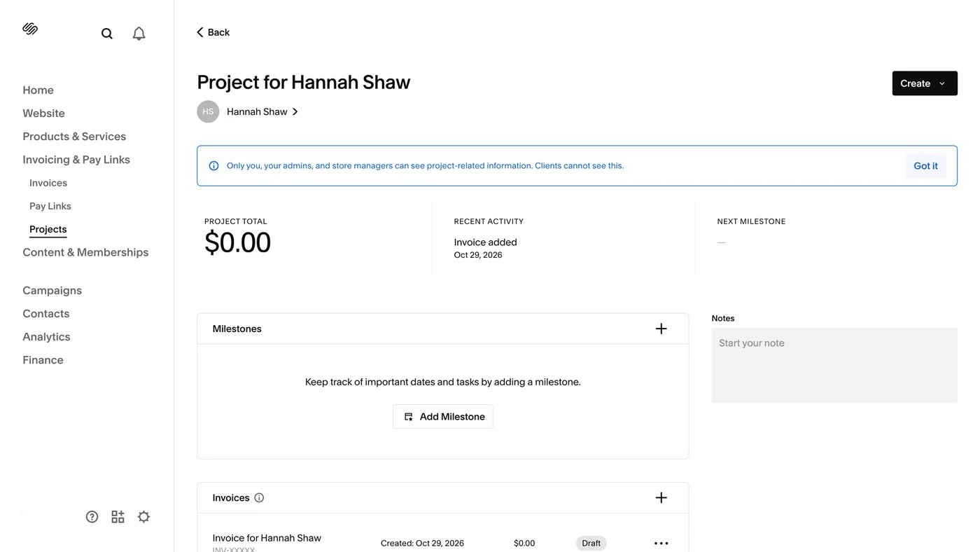Open Contacts in sidebar
The width and height of the screenshot is (980, 552).
(x=45, y=313)
